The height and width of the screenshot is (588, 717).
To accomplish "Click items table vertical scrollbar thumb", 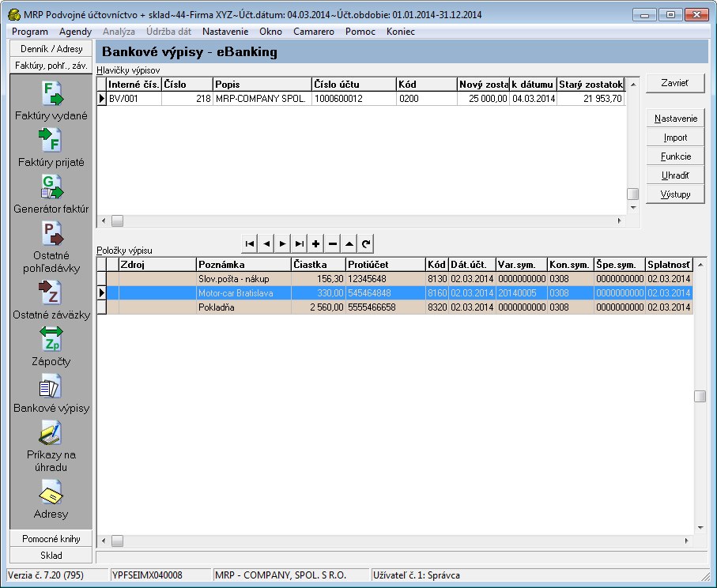I will pyautogui.click(x=700, y=397).
